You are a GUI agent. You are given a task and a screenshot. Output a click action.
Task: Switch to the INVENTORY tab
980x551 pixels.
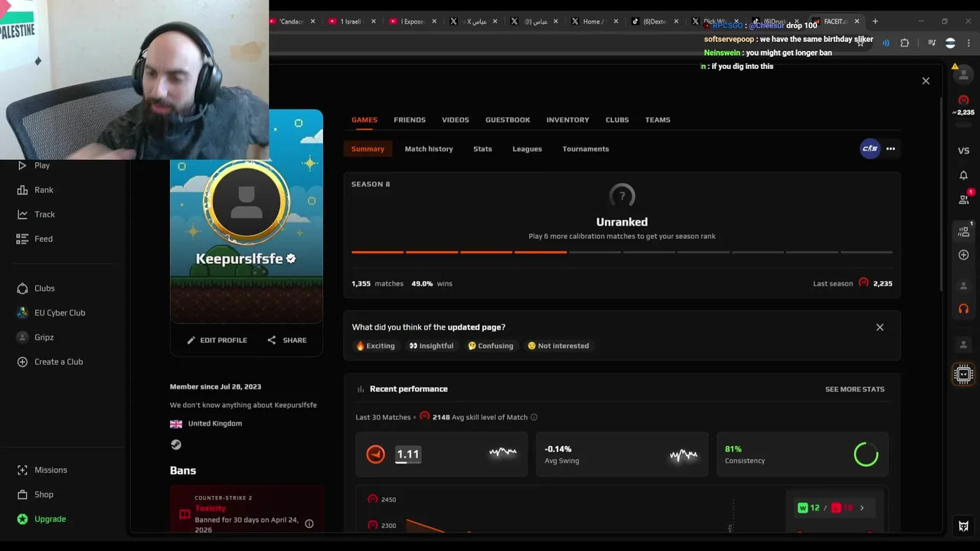(568, 120)
